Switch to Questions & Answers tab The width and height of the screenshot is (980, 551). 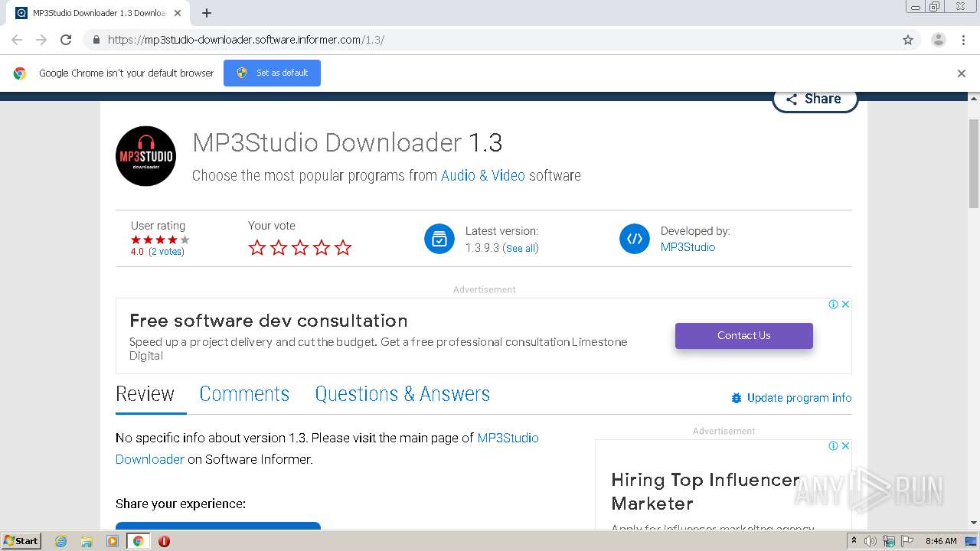pyautogui.click(x=402, y=394)
